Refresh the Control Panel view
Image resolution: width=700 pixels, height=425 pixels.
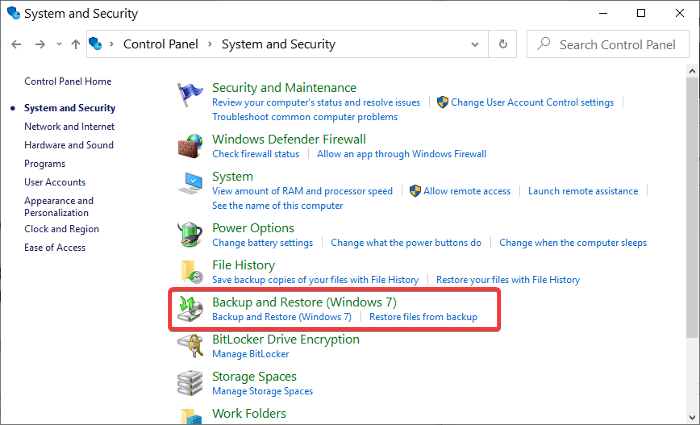pyautogui.click(x=504, y=44)
